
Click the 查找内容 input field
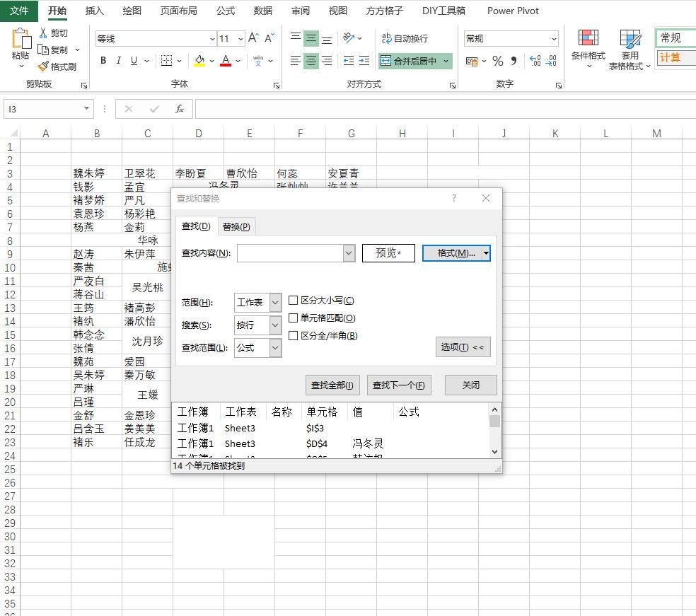[x=290, y=252]
